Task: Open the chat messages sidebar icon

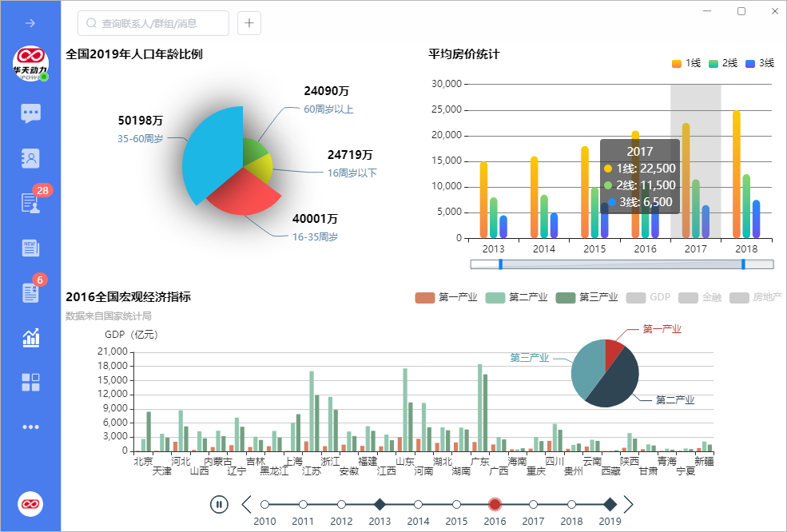Action: point(30,113)
